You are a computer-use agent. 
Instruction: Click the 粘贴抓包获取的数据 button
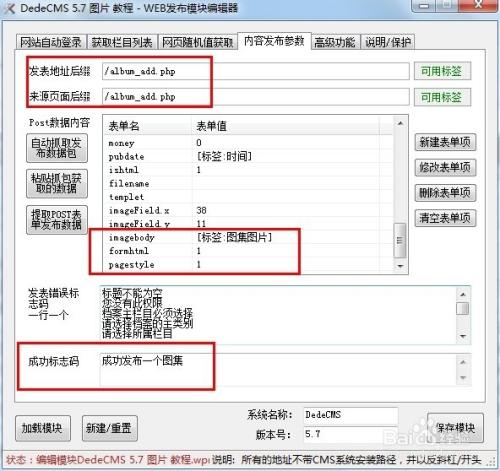tap(57, 183)
